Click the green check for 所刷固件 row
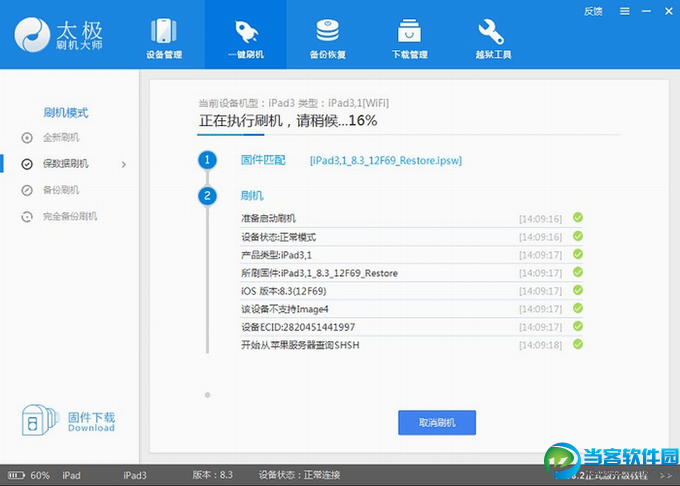The width and height of the screenshot is (680, 486). [x=578, y=272]
